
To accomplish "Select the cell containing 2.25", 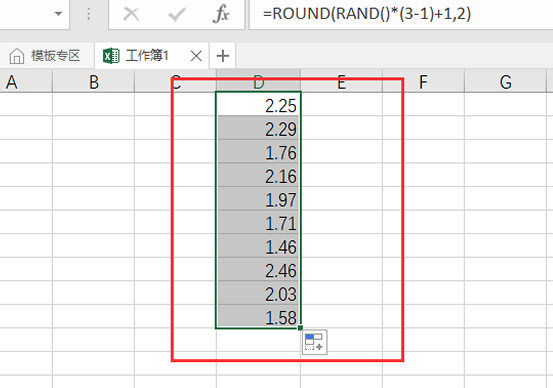I will [259, 105].
